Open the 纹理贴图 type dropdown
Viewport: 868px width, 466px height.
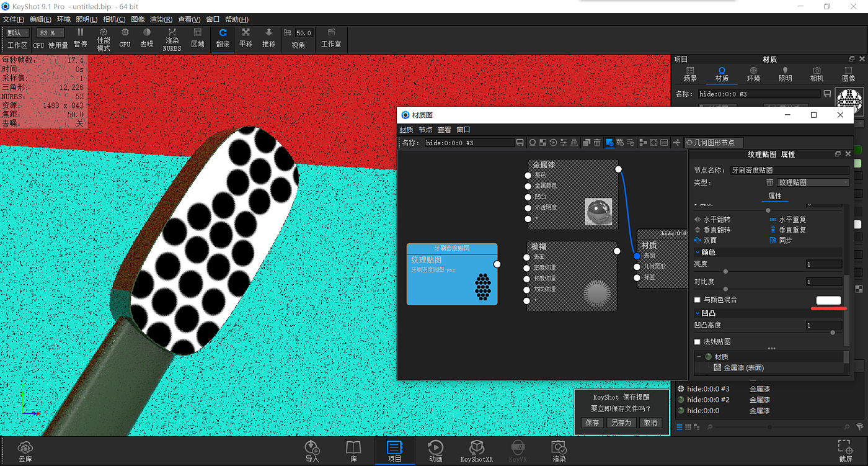point(813,182)
